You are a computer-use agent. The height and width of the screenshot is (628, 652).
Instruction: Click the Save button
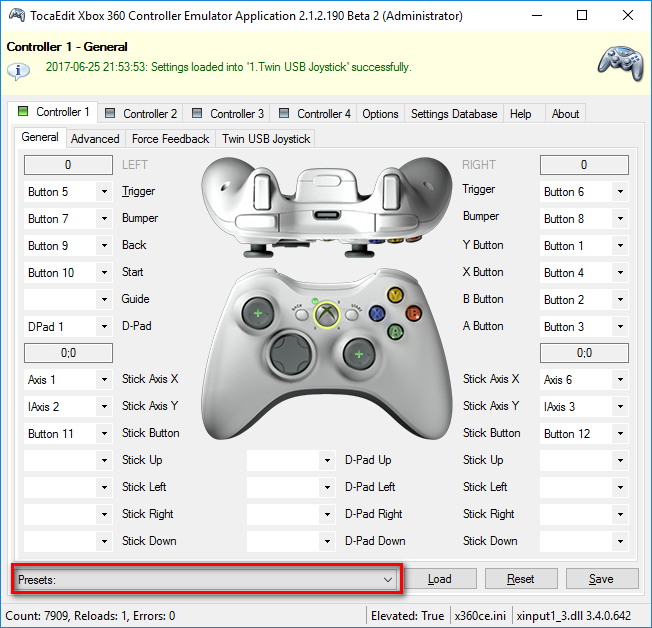point(602,579)
